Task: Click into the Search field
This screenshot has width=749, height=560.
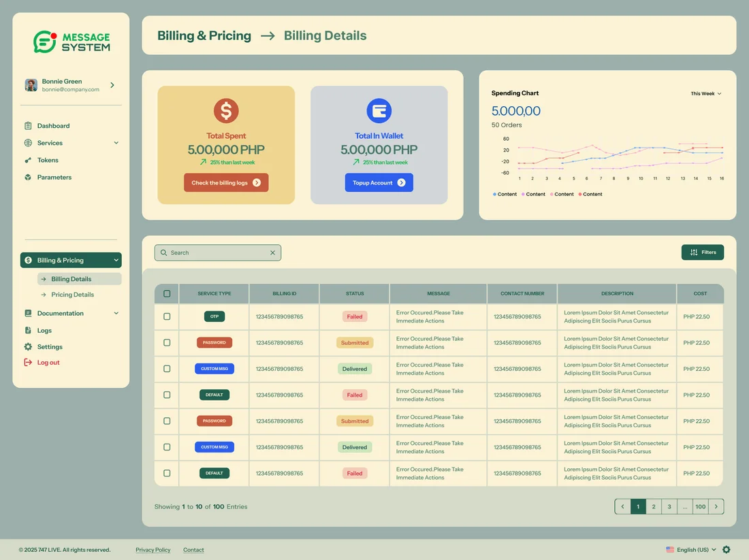Action: tap(218, 252)
